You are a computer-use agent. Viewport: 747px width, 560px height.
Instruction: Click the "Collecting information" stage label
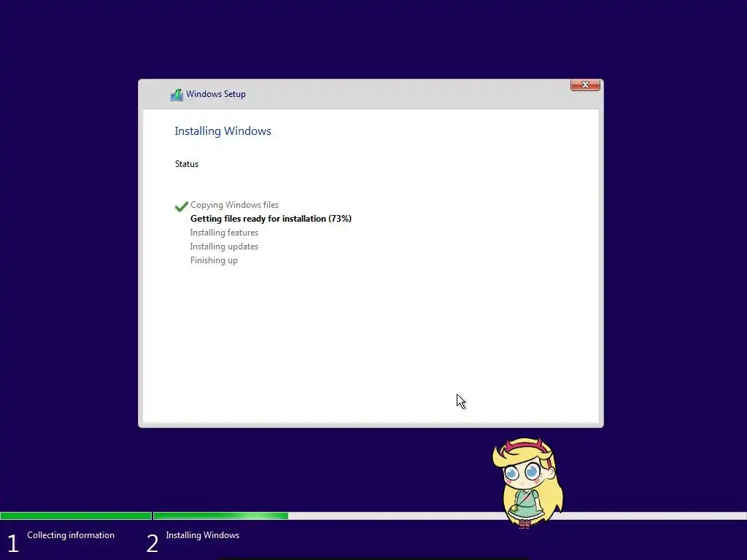point(71,534)
